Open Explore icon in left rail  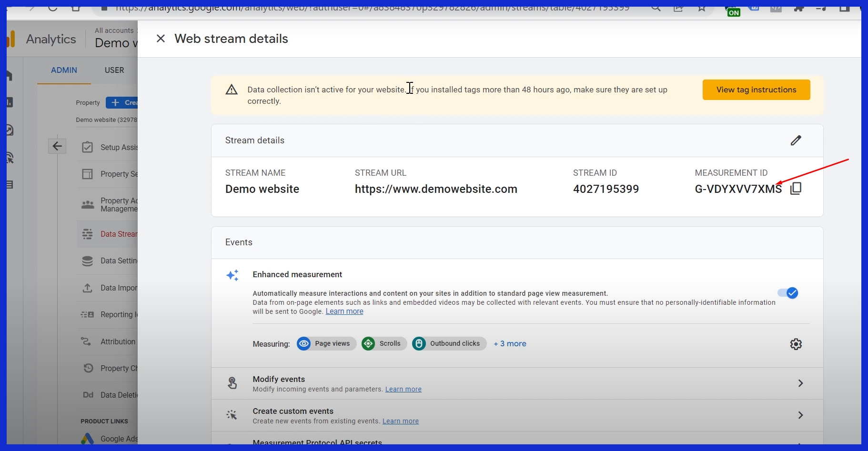tap(10, 130)
